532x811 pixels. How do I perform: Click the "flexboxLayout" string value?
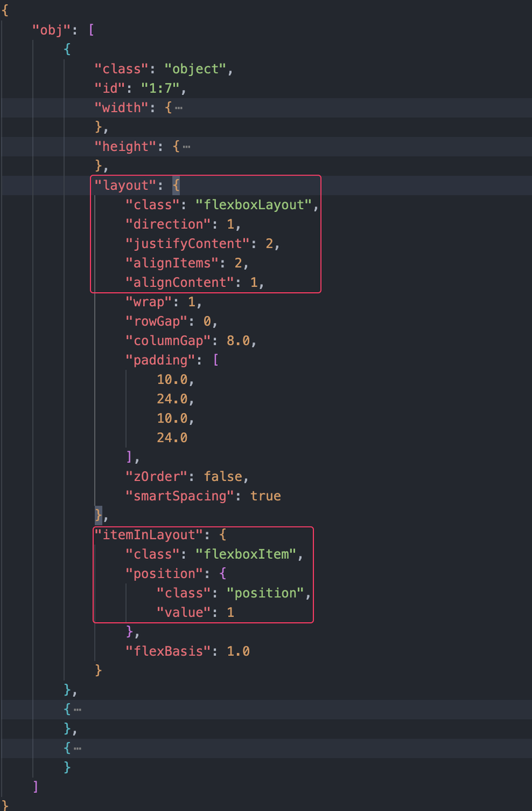(x=254, y=205)
